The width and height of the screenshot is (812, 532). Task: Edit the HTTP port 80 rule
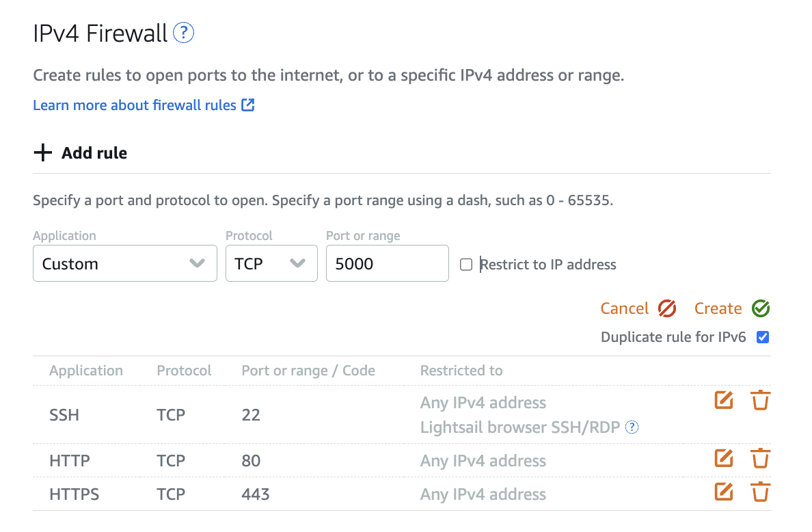coord(723,458)
